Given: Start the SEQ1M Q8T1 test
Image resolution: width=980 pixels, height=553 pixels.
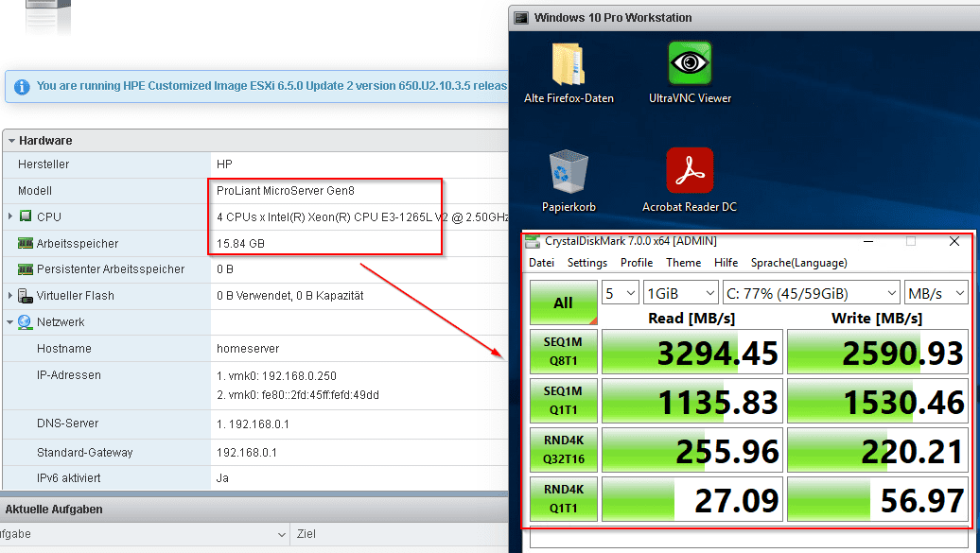Looking at the screenshot, I should click(x=563, y=351).
